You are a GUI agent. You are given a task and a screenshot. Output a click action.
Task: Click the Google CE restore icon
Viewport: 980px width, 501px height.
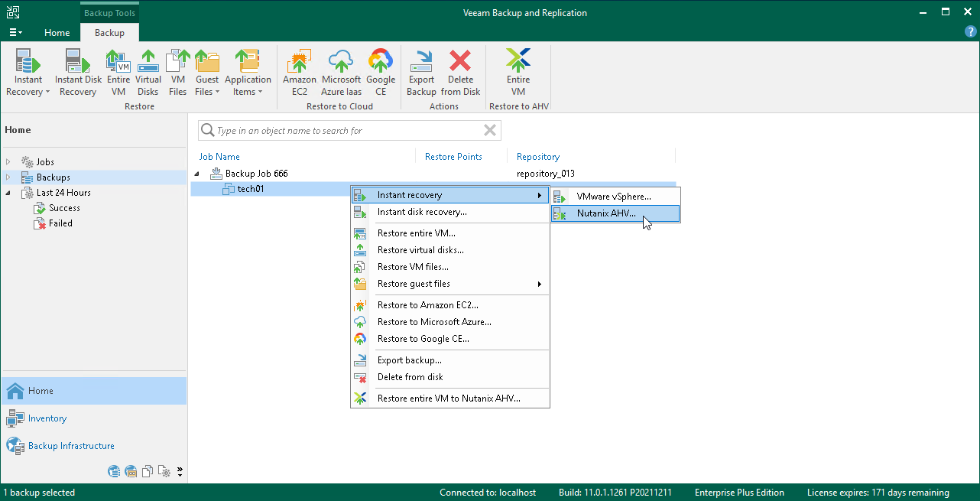[x=381, y=60]
